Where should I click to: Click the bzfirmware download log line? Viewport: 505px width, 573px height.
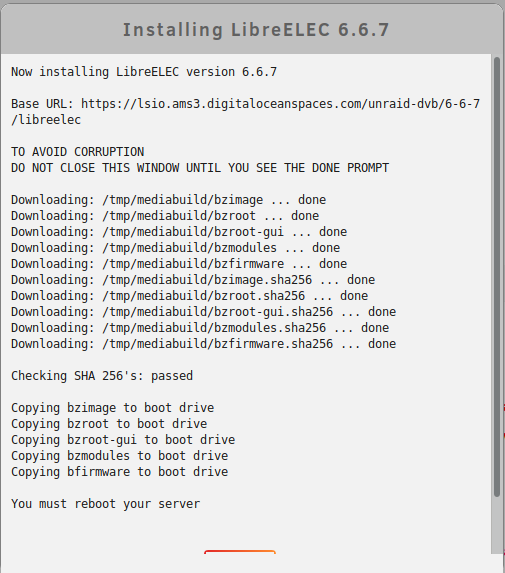(x=179, y=264)
